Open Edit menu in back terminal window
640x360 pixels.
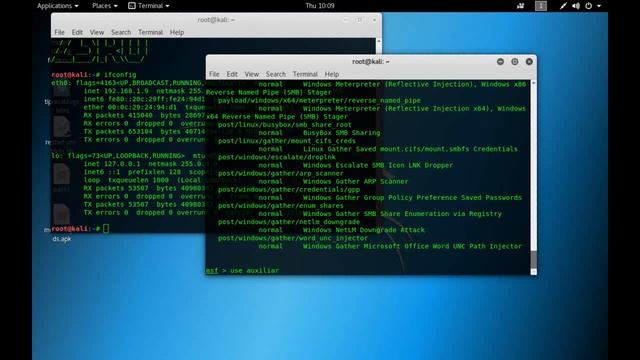[77, 32]
